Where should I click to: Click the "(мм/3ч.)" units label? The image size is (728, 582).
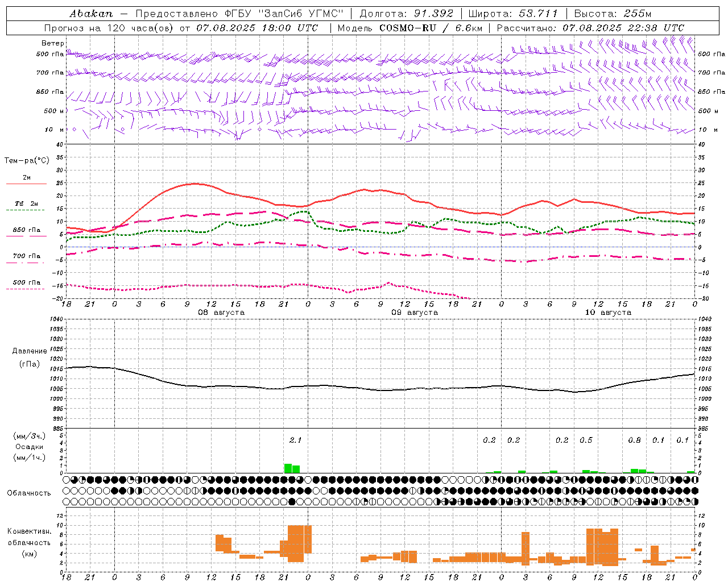pos(30,436)
